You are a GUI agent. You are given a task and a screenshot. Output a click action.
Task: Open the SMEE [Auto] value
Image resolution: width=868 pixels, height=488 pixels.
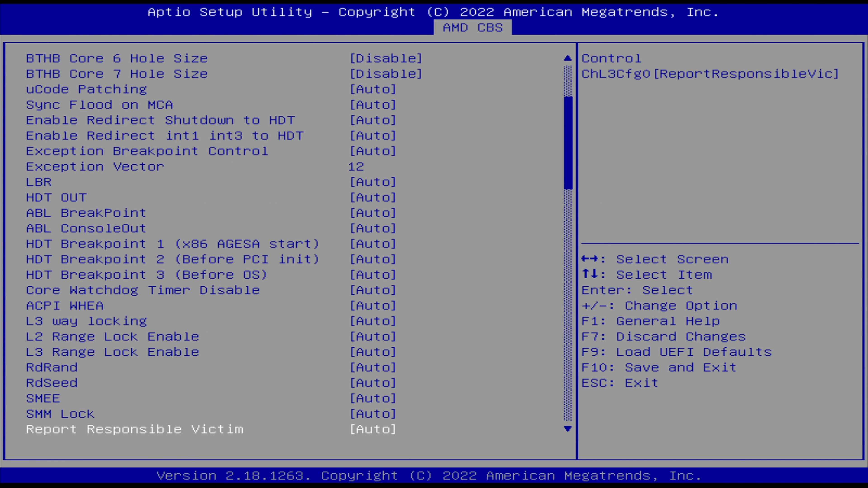pyautogui.click(x=373, y=398)
